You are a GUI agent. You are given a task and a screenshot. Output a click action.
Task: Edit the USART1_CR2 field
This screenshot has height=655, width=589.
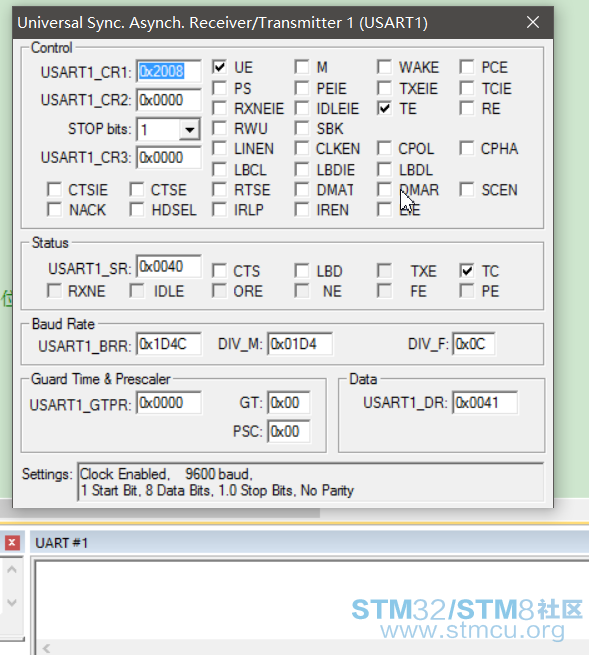[x=168, y=100]
